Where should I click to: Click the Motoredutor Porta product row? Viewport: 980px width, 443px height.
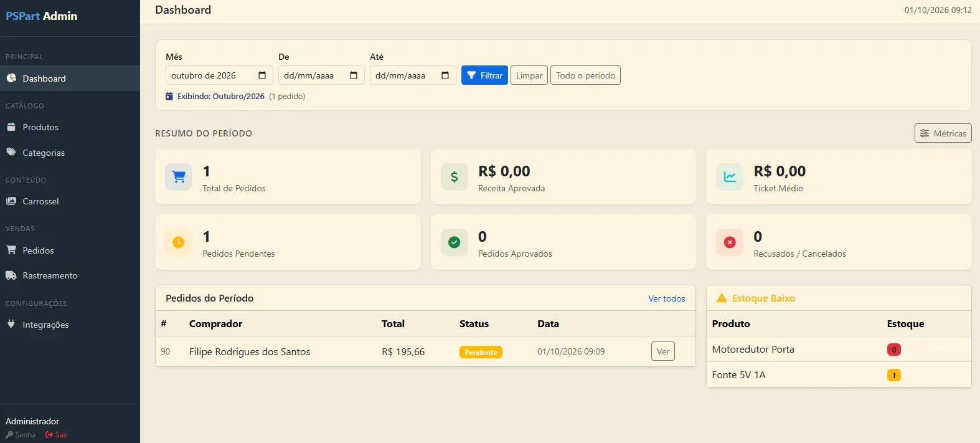pos(839,350)
